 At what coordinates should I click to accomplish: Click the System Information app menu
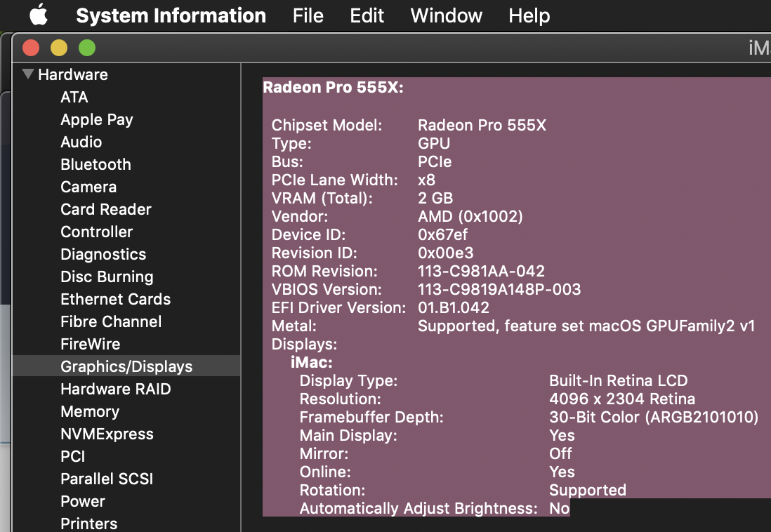171,15
